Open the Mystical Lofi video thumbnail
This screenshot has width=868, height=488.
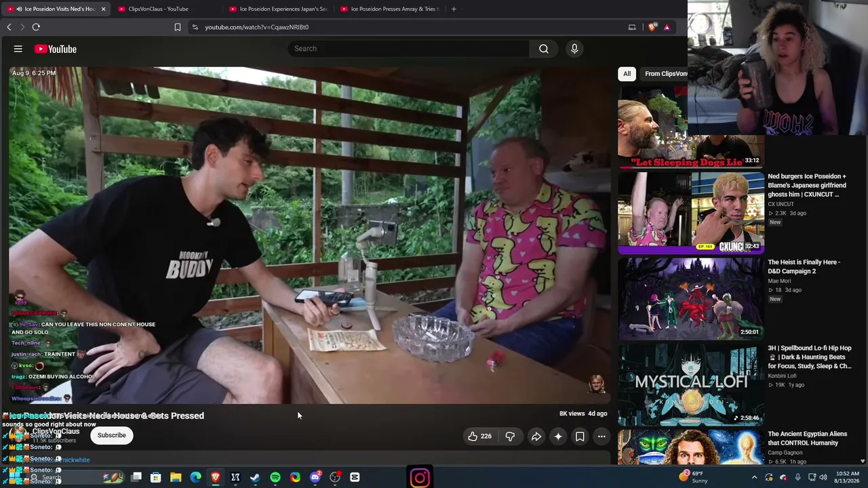691,385
